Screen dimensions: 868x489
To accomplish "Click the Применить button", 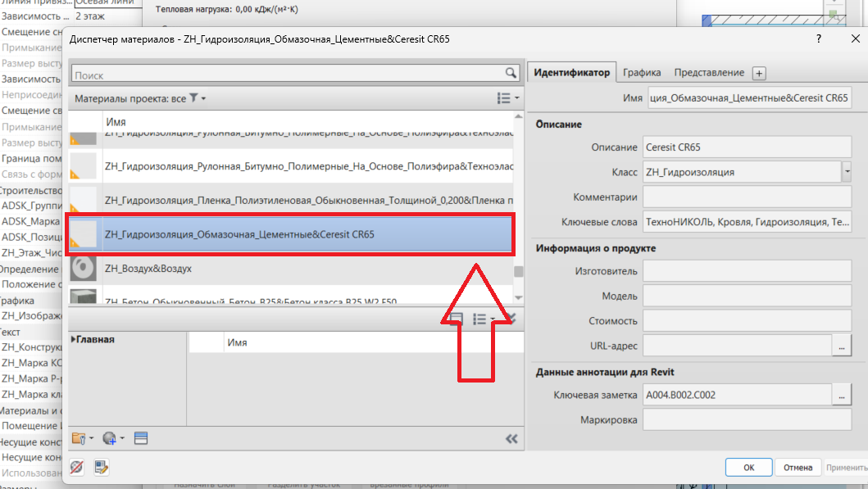I will [846, 468].
